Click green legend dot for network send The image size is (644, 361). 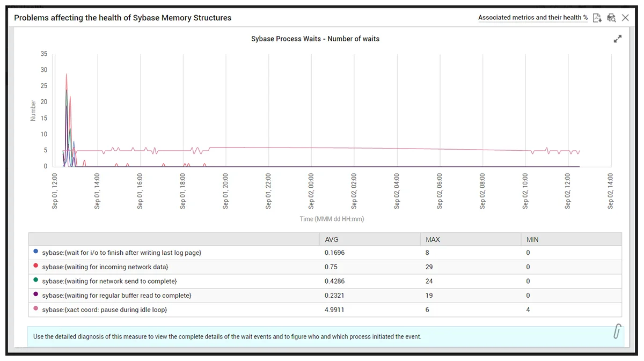pyautogui.click(x=36, y=279)
